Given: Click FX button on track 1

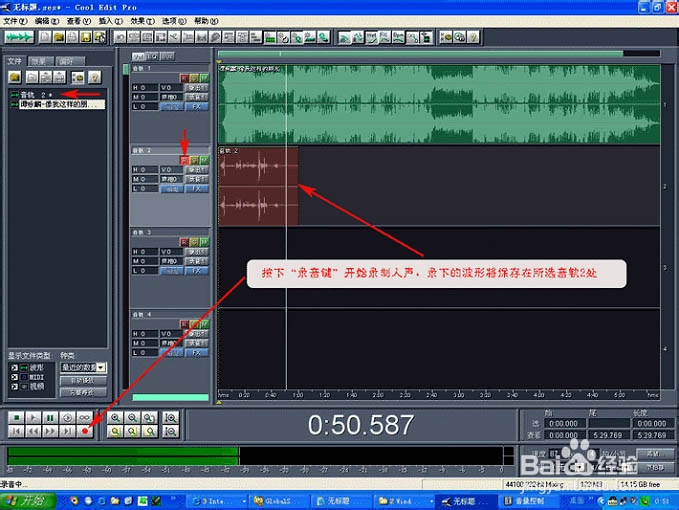Looking at the screenshot, I should point(197,107).
